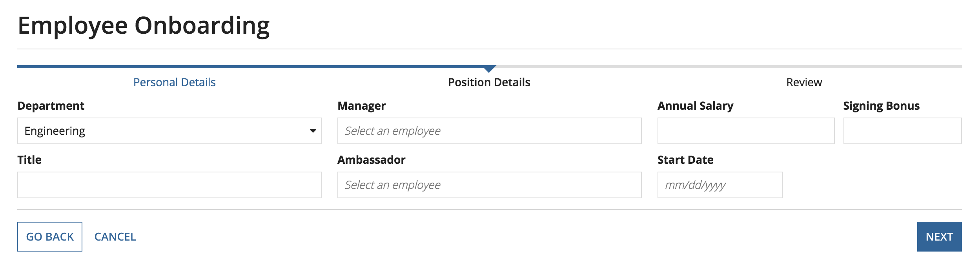Select the Engineering value in Department
The image size is (980, 268).
point(55,131)
